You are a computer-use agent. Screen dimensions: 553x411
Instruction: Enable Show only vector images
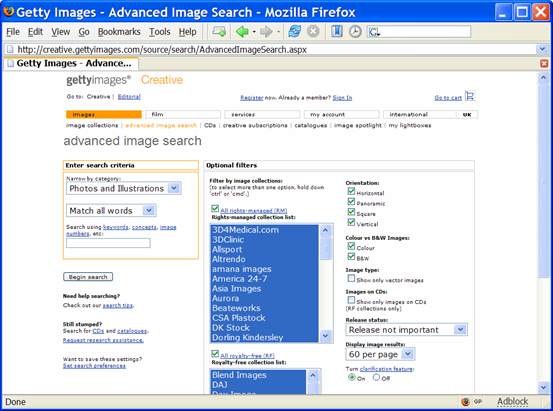[351, 278]
